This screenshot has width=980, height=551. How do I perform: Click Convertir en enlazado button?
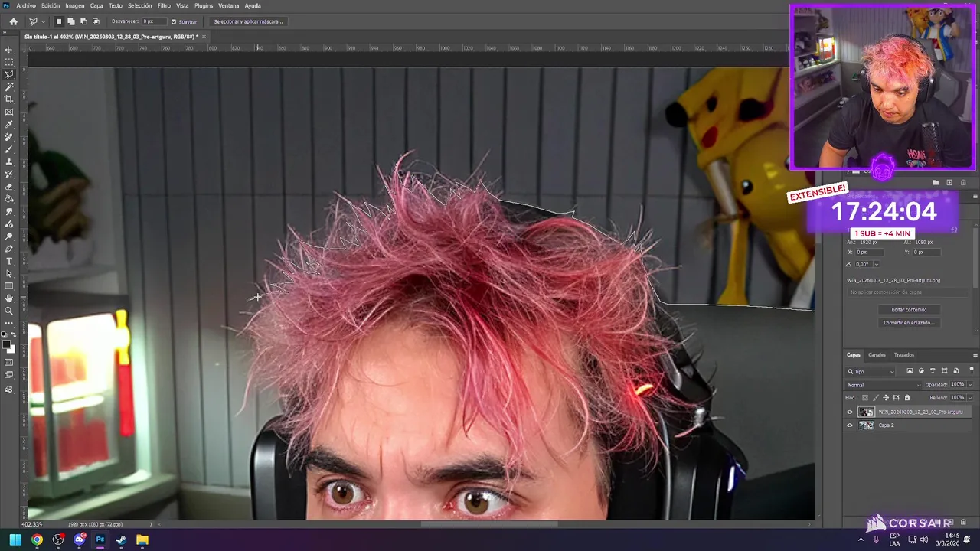pyautogui.click(x=910, y=323)
